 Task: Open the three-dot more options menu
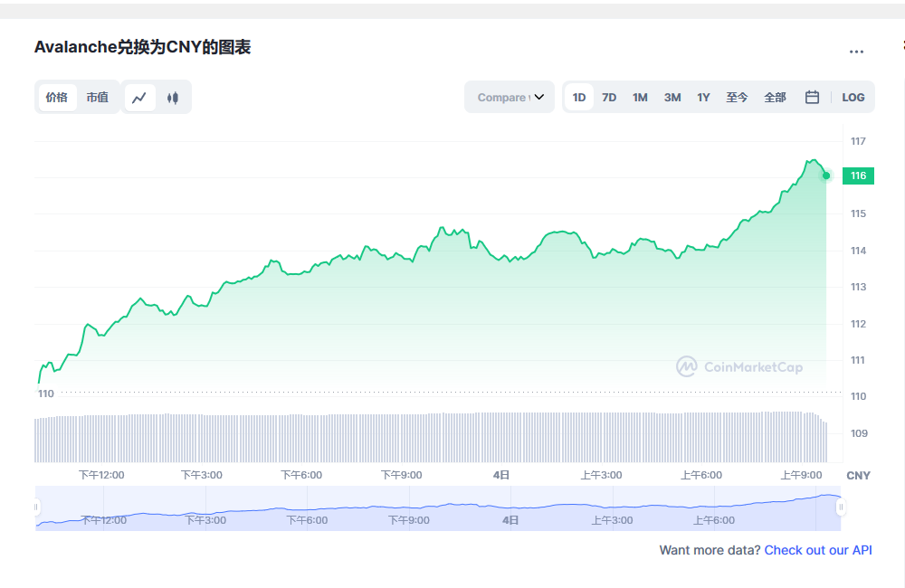click(856, 52)
